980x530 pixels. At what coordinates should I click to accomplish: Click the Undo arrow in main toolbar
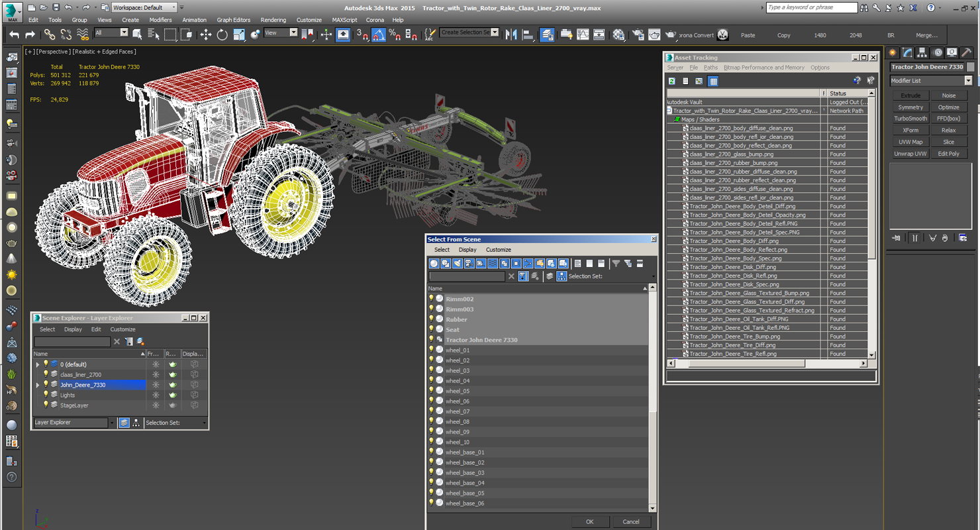tap(13, 34)
